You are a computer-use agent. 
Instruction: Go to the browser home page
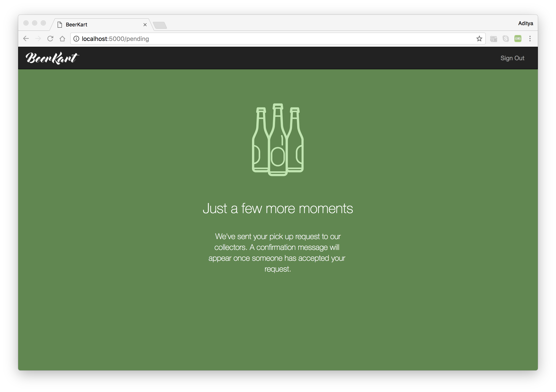pyautogui.click(x=63, y=39)
